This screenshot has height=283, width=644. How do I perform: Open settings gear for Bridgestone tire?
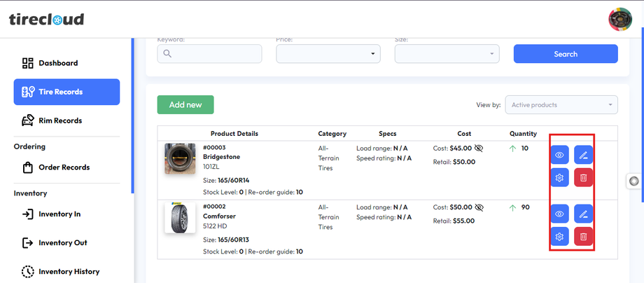coord(559,178)
